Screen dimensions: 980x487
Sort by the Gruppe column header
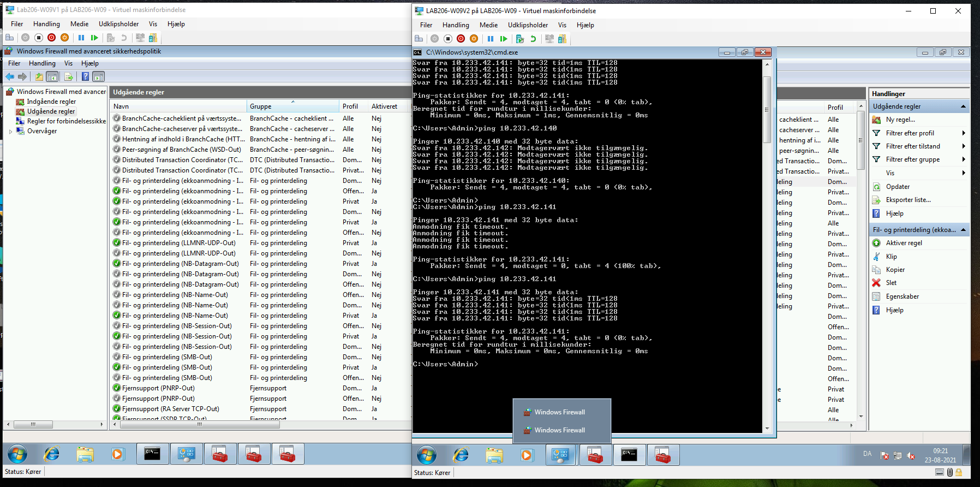point(292,106)
